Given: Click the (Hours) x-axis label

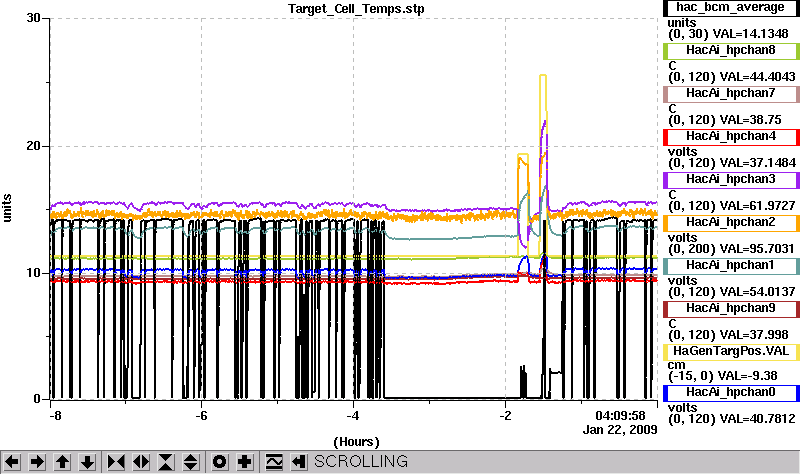Looking at the screenshot, I should point(356,442).
